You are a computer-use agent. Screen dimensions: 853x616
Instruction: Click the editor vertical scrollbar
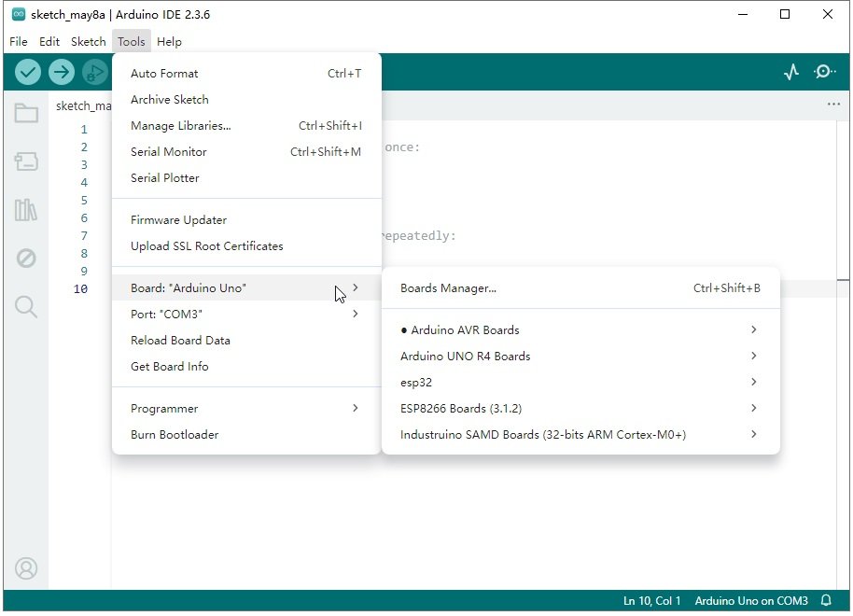click(843, 354)
